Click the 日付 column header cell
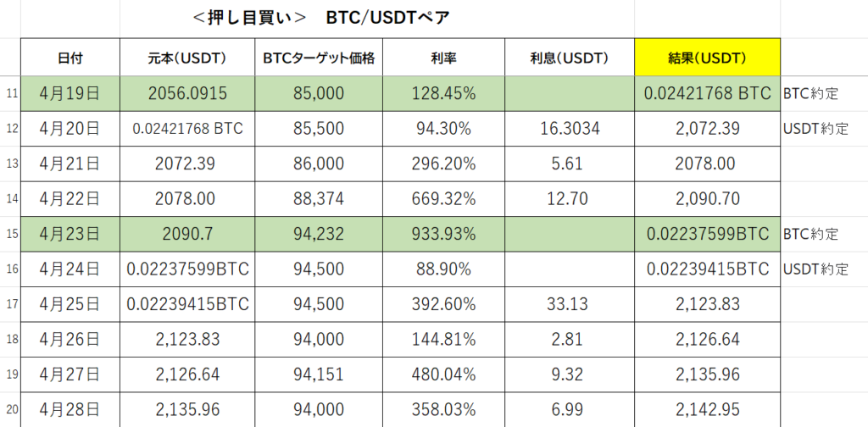Image resolution: width=868 pixels, height=427 pixels. coord(70,58)
